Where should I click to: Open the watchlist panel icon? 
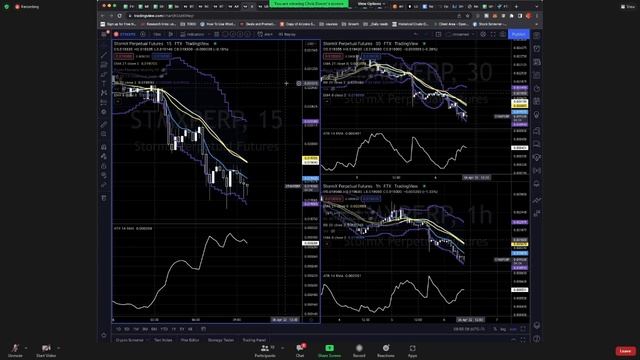[537, 36]
